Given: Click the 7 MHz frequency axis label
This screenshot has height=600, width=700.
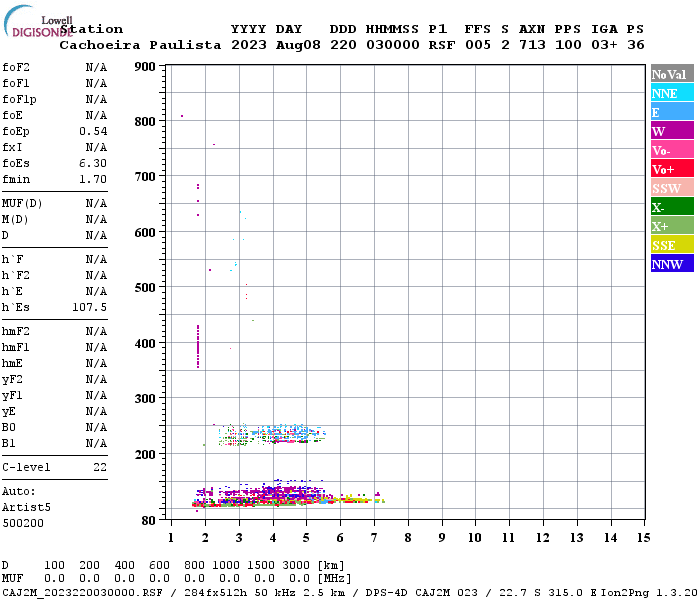Looking at the screenshot, I should coord(374,538).
